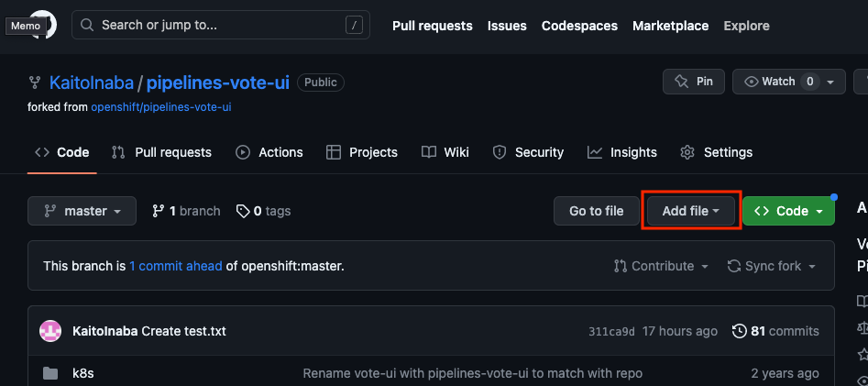Open Explore in top navigation
The height and width of the screenshot is (386, 868).
click(746, 26)
